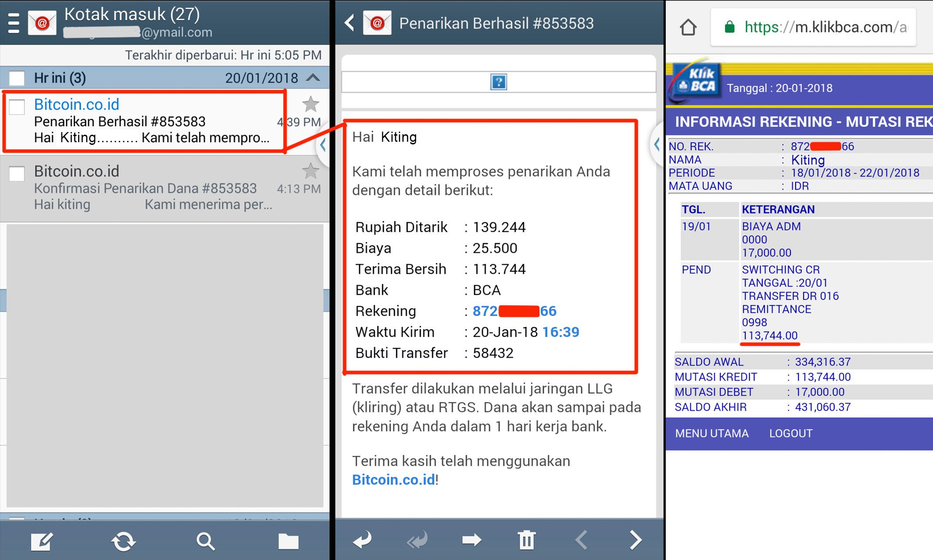
Task: Tap the m.klikbca.com address field
Action: coord(813,27)
